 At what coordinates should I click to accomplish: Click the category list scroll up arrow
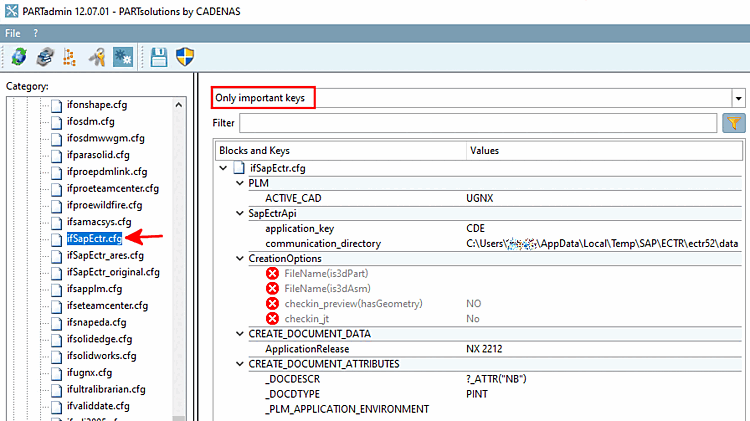click(x=178, y=105)
